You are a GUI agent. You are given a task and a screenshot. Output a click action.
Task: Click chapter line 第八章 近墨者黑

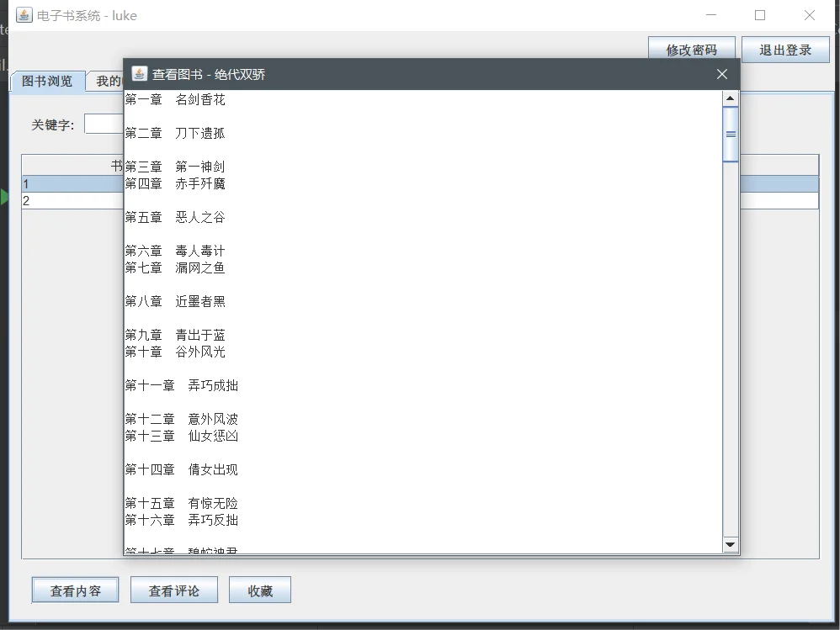pyautogui.click(x=175, y=301)
